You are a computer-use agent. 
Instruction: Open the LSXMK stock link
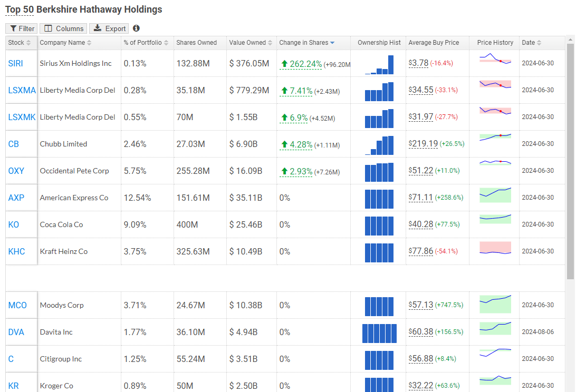coord(22,117)
